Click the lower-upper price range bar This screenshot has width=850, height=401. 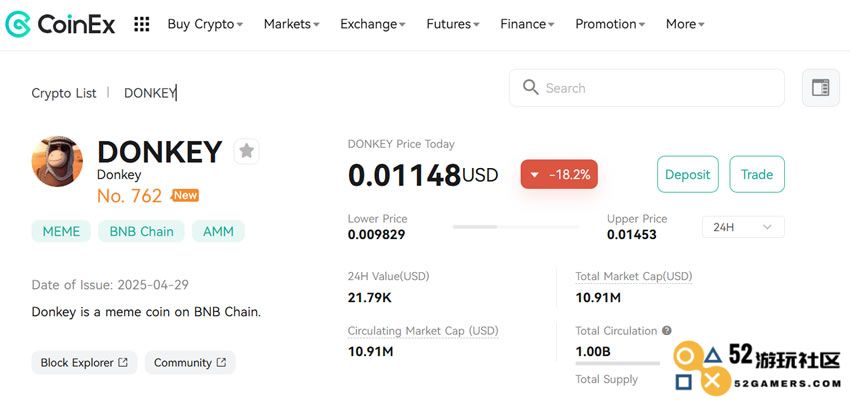pos(516,227)
